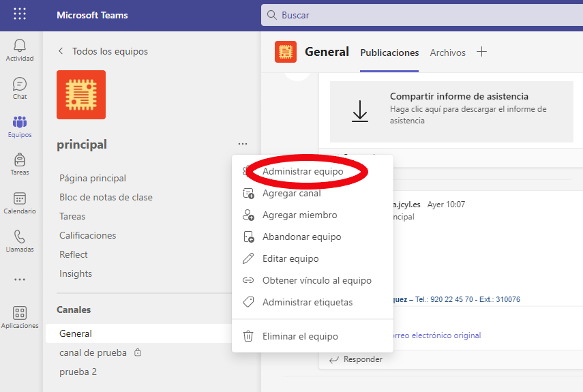Viewport: 583px width, 392px height.
Task: Add a new tab with plus icon
Action: (482, 52)
